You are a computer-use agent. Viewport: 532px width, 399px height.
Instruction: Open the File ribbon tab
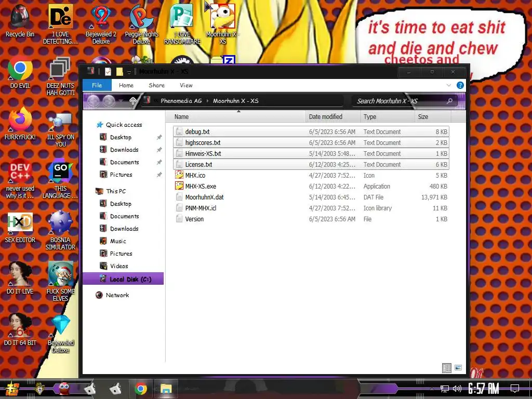tap(97, 85)
